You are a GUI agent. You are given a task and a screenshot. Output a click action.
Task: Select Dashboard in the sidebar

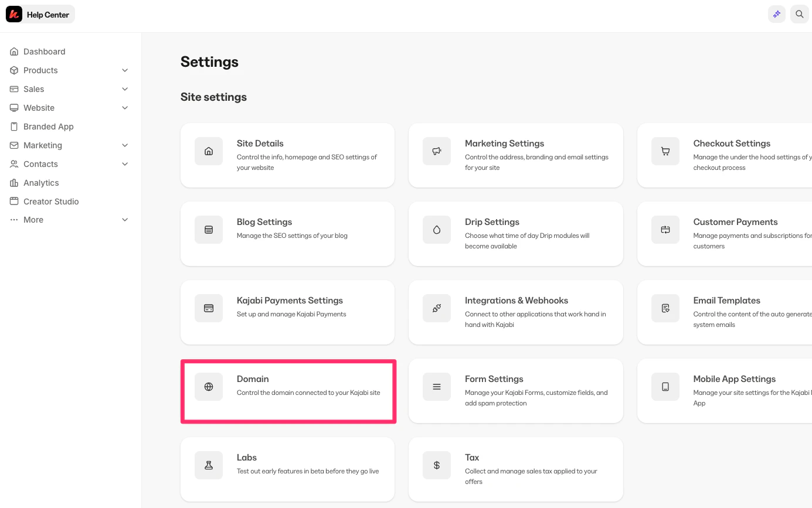[x=44, y=51]
